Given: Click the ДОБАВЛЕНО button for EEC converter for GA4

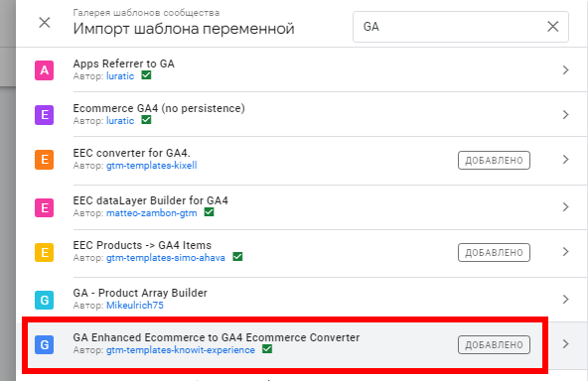Looking at the screenshot, I should 494,161.
